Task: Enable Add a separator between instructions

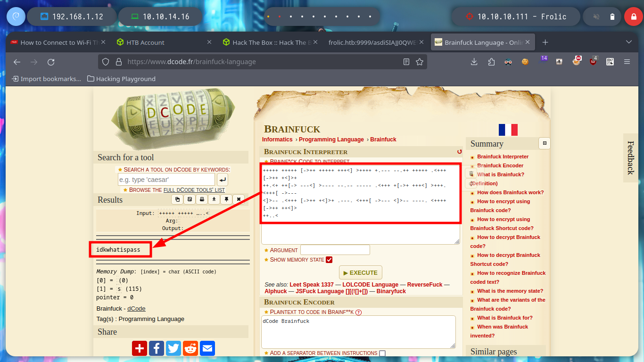Action: [x=382, y=353]
